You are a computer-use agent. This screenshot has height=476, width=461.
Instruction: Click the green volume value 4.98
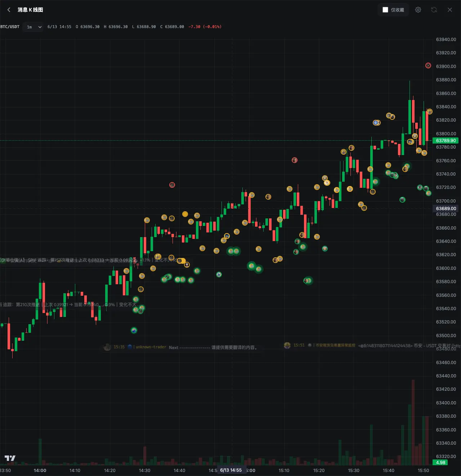click(x=440, y=463)
